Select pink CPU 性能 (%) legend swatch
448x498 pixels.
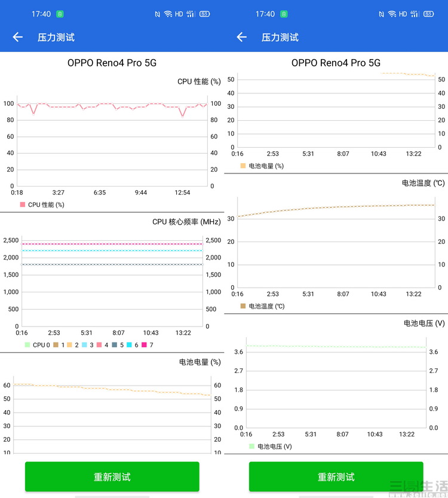tap(23, 204)
